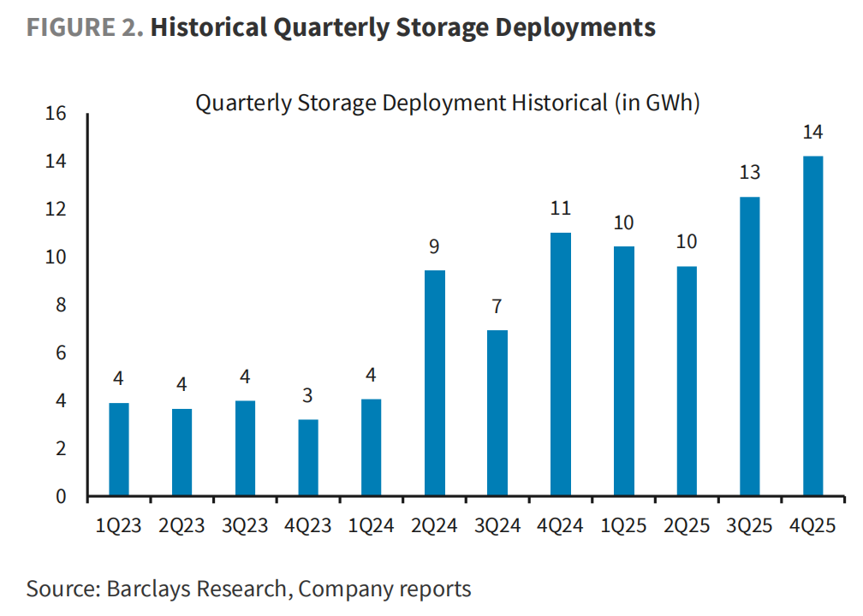Click the 4Q25 bar in the chart
The image size is (863, 616).
[813, 326]
